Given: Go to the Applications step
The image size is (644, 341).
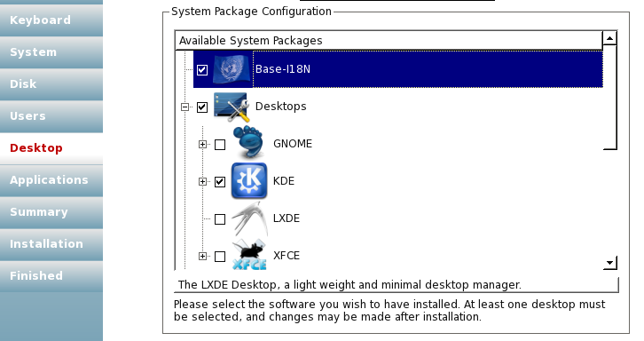Looking at the screenshot, I should coord(51,180).
